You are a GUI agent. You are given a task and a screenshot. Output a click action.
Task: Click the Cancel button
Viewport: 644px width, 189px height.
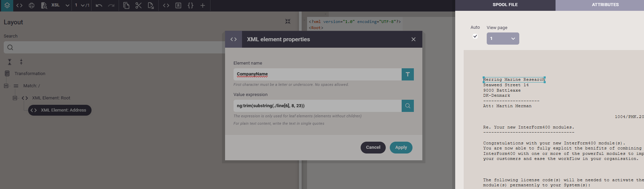(x=373, y=147)
